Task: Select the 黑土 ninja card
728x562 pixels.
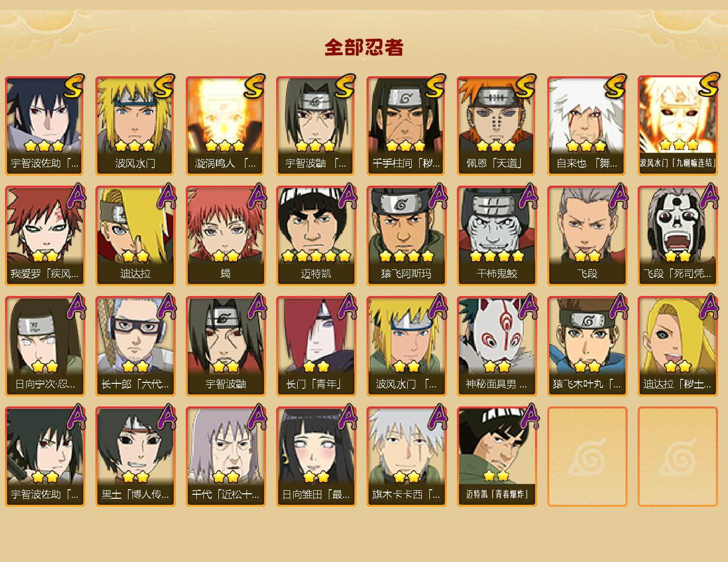Action: coord(135,457)
